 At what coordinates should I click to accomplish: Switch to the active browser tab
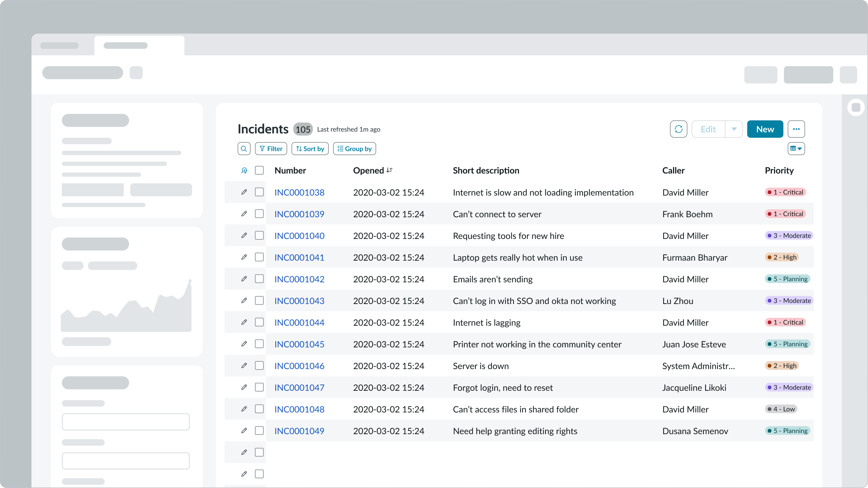139,45
